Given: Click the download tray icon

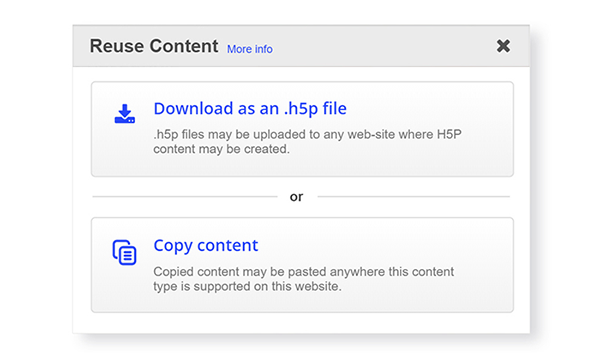Looking at the screenshot, I should (125, 113).
